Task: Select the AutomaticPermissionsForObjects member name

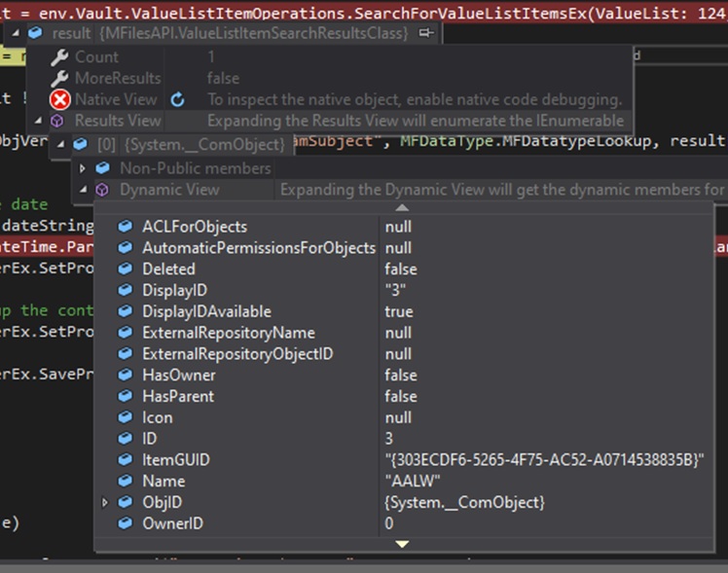Action: coord(259,248)
